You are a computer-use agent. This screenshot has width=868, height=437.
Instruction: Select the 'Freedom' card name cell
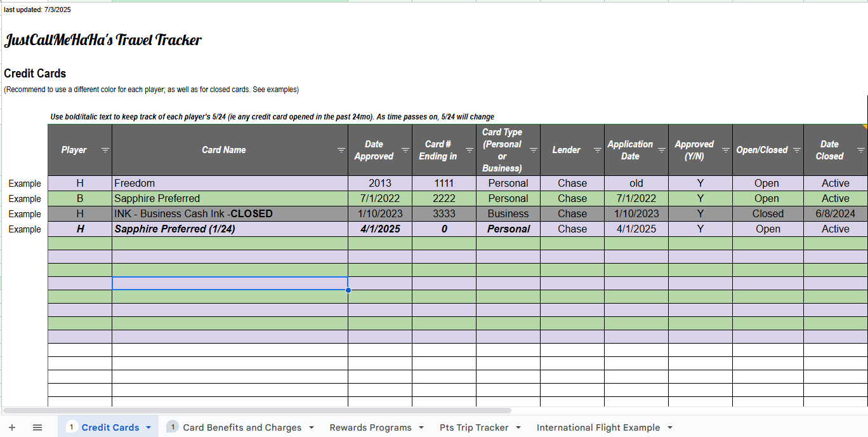coord(230,183)
